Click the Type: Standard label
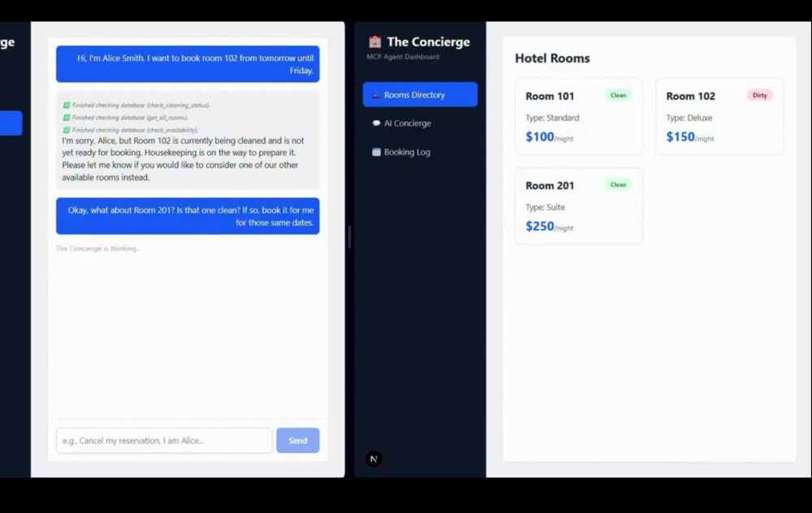This screenshot has height=513, width=812. [x=552, y=118]
